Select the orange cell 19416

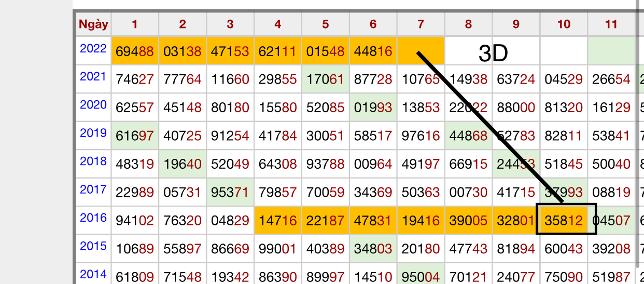pos(421,220)
